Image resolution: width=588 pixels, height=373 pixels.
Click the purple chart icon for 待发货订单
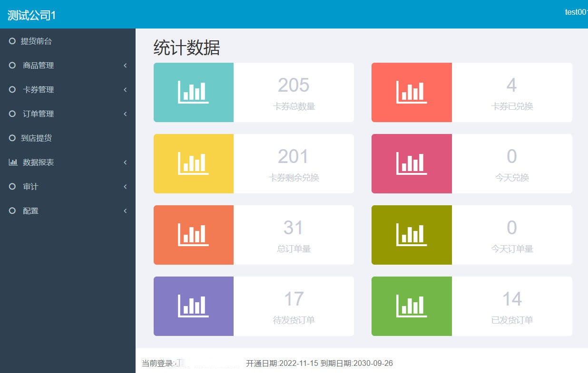[x=193, y=306]
